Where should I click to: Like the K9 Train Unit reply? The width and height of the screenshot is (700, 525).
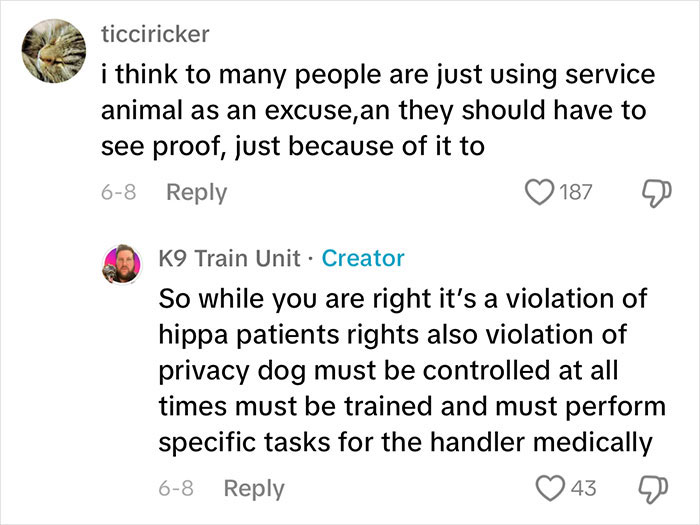553,488
